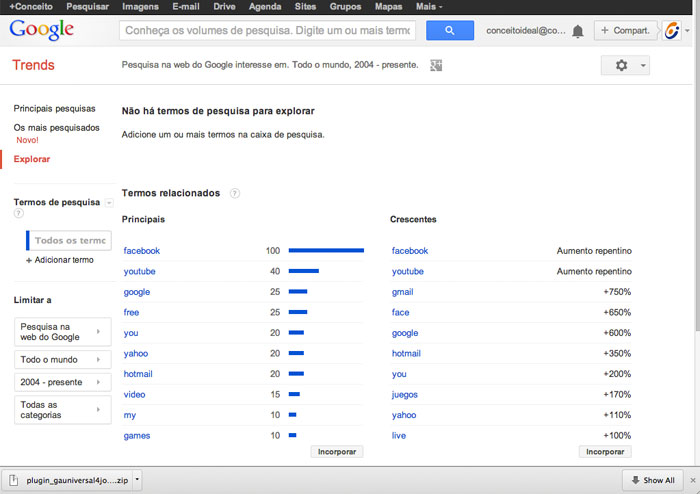Click Adicionar termo
Image resolution: width=700 pixels, height=494 pixels.
pyautogui.click(x=60, y=260)
